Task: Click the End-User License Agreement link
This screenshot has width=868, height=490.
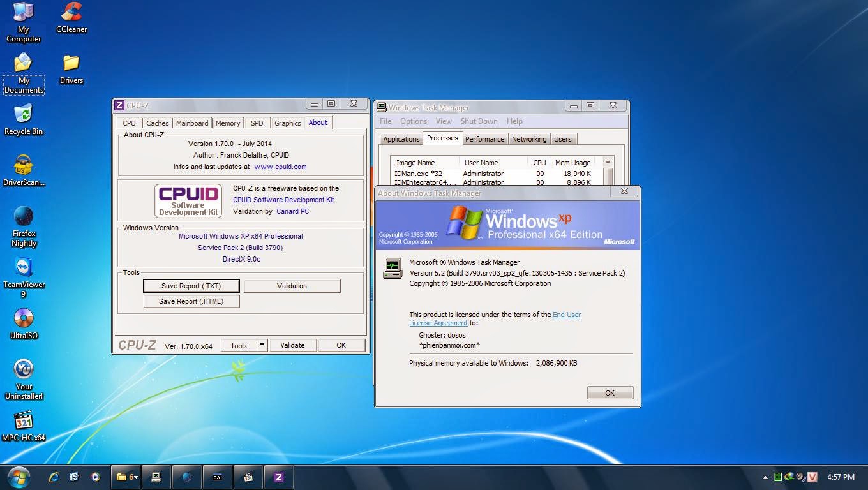Action: 567,315
